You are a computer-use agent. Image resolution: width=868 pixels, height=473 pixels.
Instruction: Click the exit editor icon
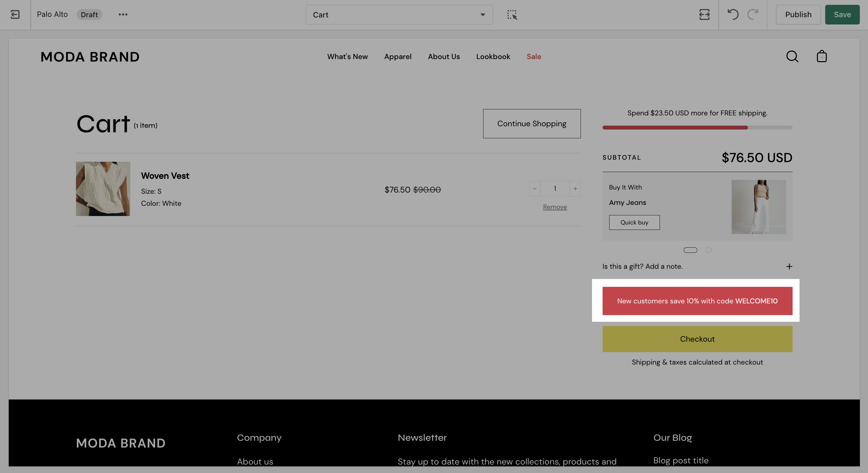coord(15,14)
